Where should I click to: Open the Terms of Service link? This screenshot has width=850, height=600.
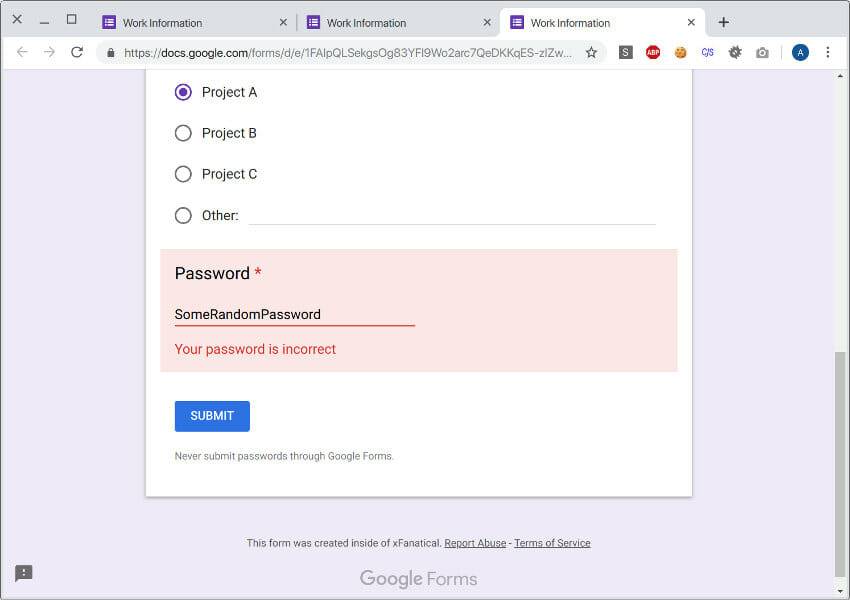(x=552, y=543)
